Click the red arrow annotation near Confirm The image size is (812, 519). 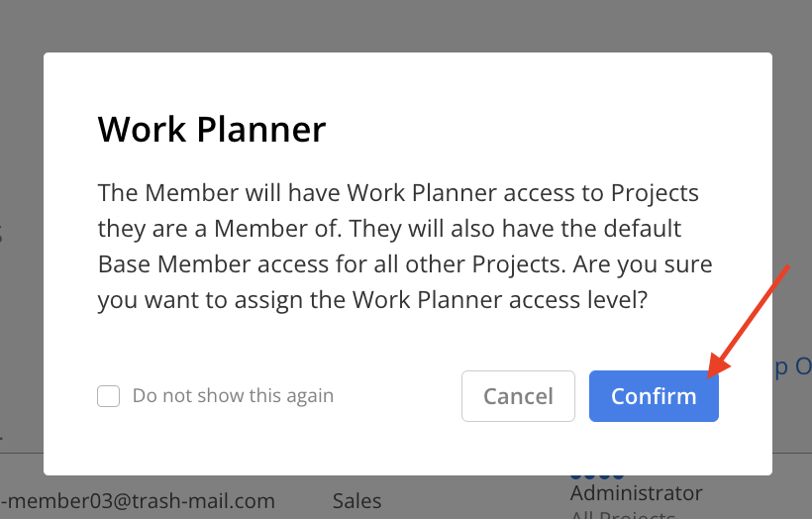tap(748, 322)
